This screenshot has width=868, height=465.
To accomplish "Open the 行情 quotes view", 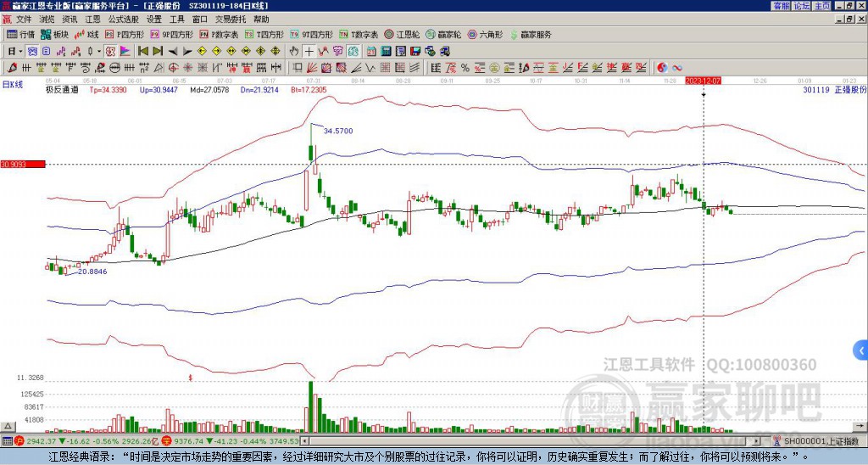I will 20,34.
